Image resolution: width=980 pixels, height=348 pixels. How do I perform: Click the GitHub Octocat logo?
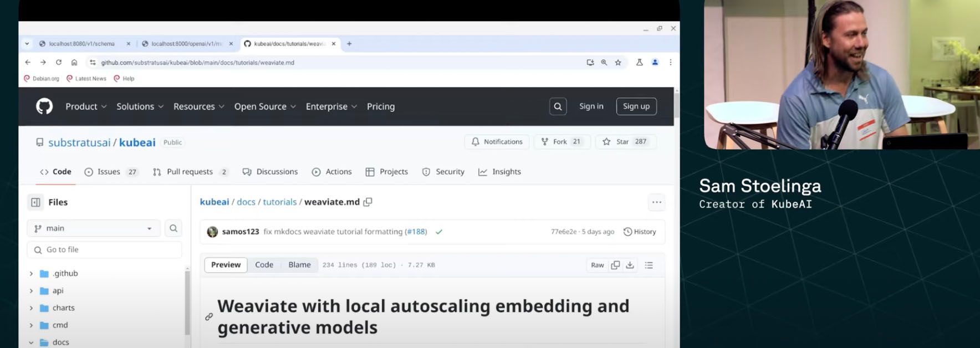point(44,106)
